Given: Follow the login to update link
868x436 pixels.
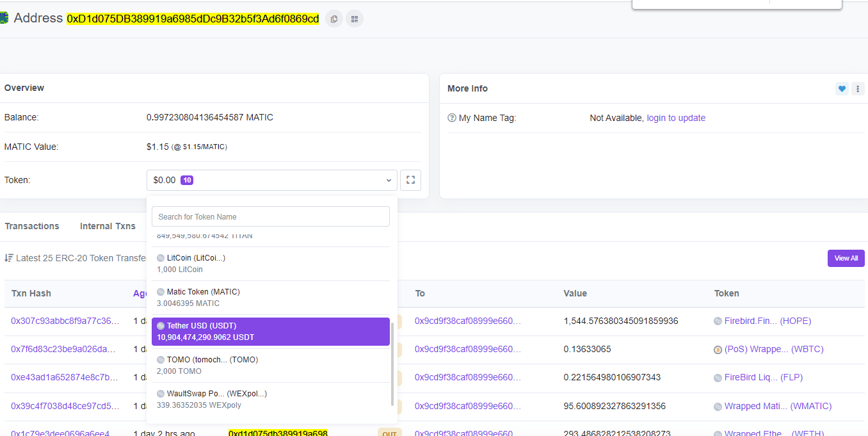Looking at the screenshot, I should click(676, 118).
